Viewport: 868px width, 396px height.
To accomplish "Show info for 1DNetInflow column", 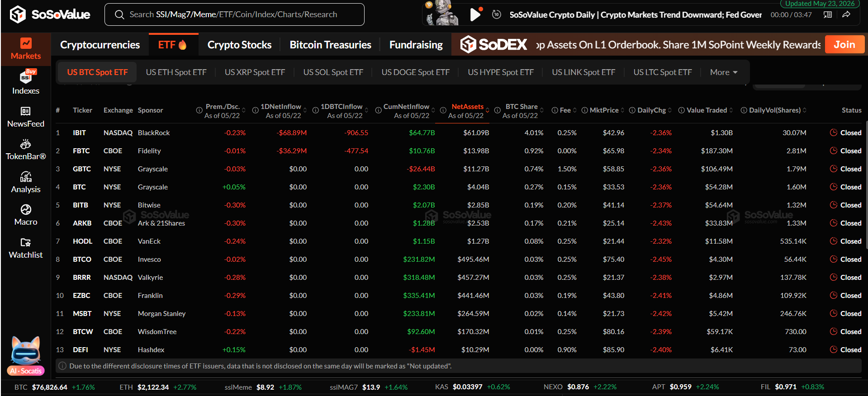I will (x=255, y=110).
